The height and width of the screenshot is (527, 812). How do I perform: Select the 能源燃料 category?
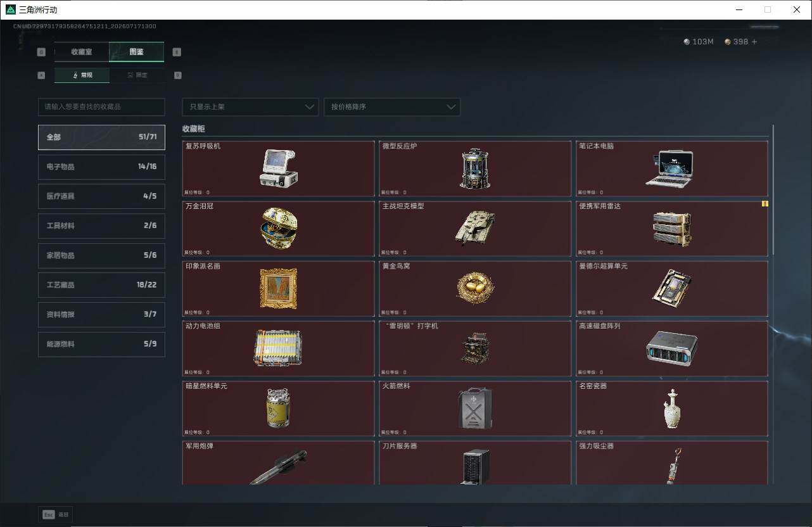[101, 344]
